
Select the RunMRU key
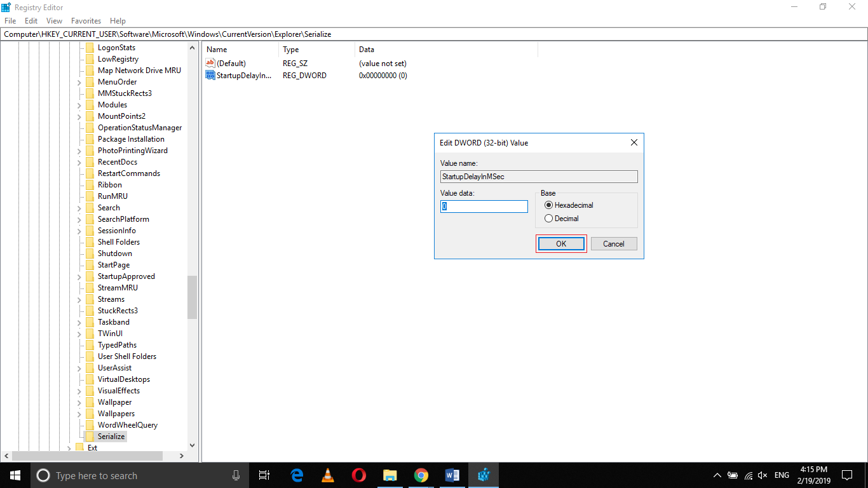pos(112,196)
